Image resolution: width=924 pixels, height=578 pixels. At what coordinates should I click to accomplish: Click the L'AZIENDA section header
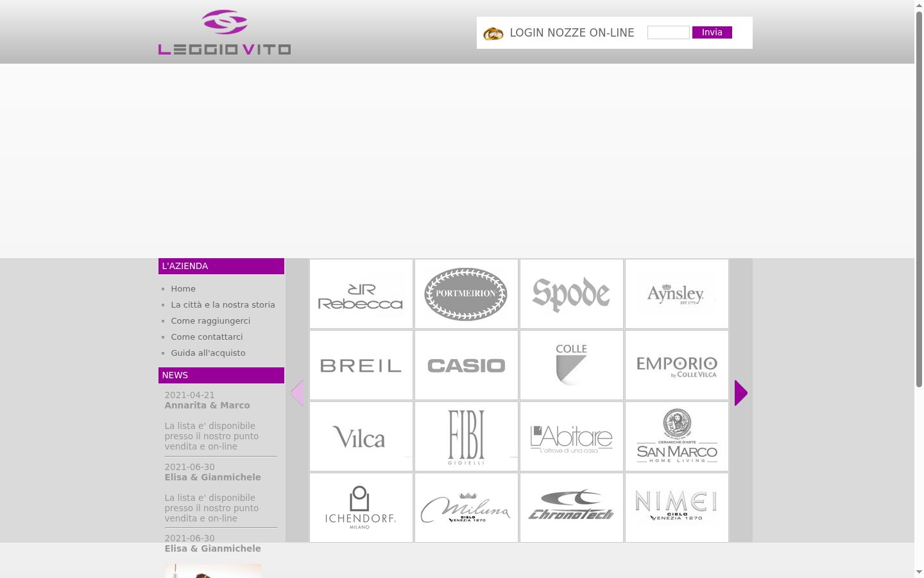point(221,267)
